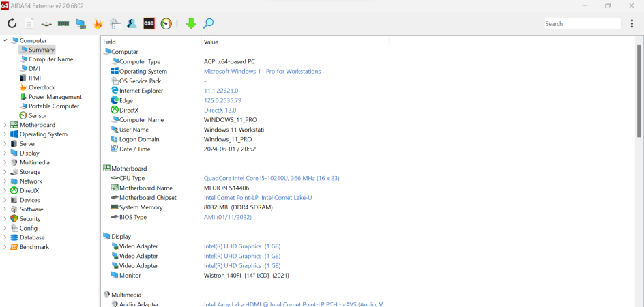Open the Intel Comet Point-LP chipset link

click(258, 198)
